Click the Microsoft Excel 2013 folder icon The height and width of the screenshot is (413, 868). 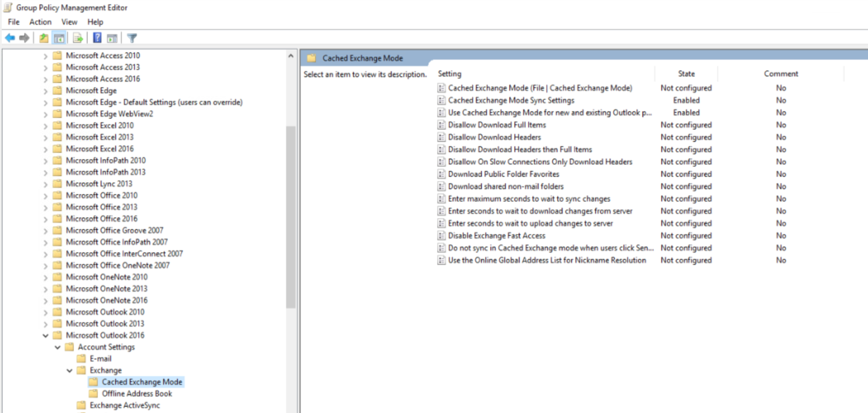57,137
